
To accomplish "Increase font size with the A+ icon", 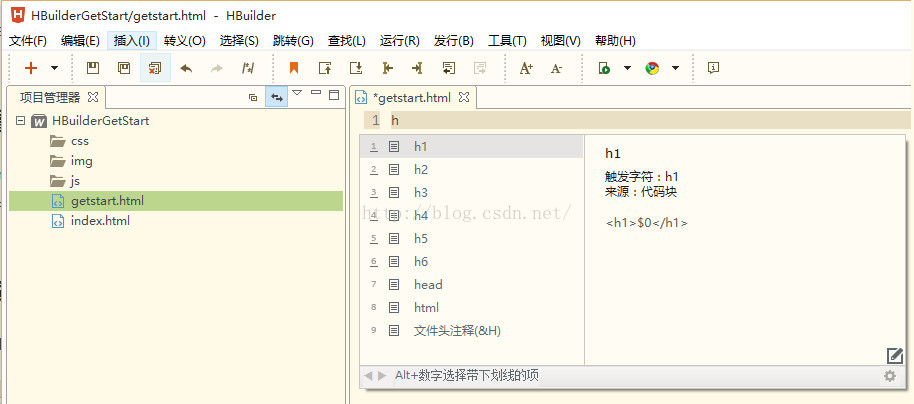I will pos(526,68).
